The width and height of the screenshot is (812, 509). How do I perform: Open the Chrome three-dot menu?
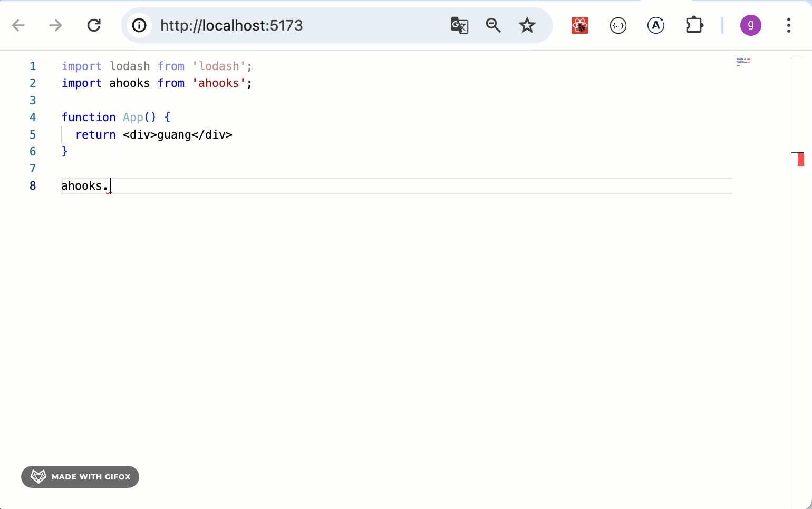coord(789,25)
